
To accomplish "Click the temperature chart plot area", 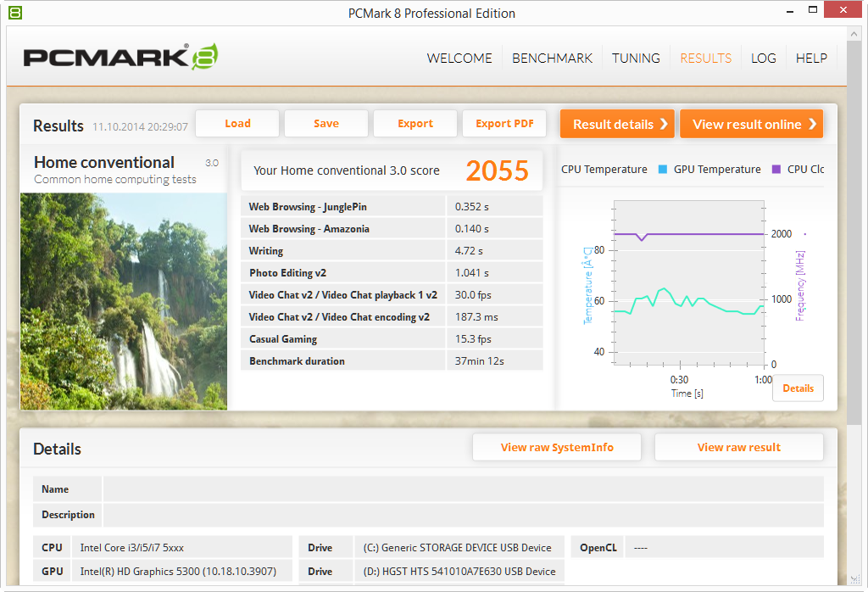I will pos(688,282).
